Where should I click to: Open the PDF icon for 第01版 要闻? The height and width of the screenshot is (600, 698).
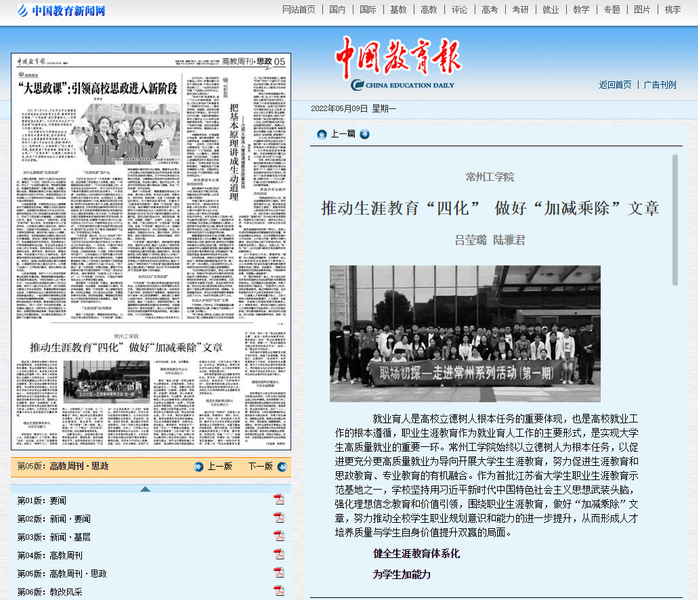point(279,500)
